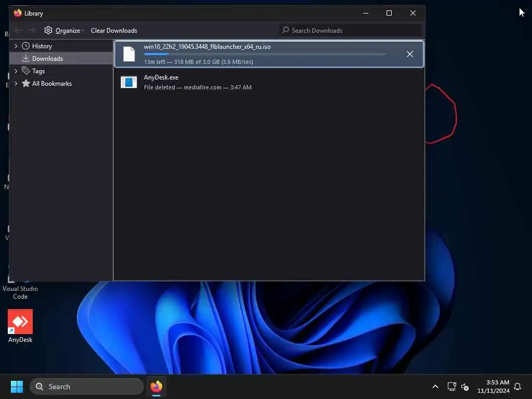Click the forward arrow in Library toolbar
Viewport: 532px width, 399px height.
(x=32, y=31)
